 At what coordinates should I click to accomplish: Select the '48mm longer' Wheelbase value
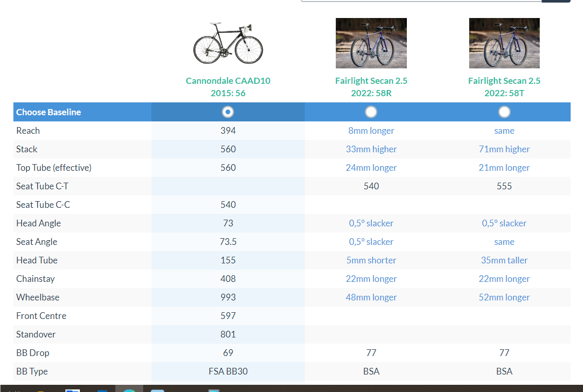tap(371, 297)
